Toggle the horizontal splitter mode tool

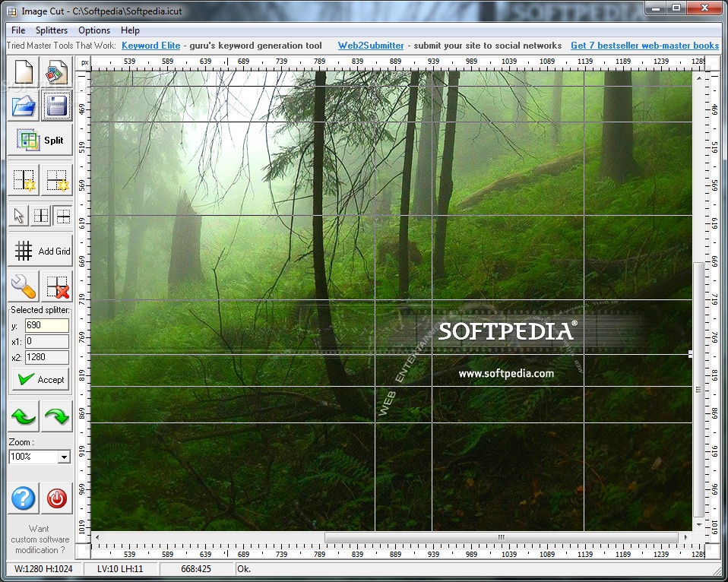[x=62, y=216]
